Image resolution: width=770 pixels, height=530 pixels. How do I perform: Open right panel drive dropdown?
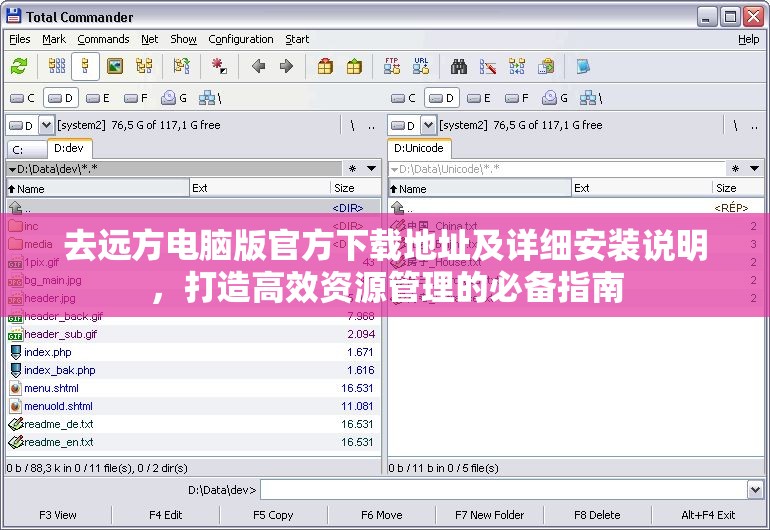pyautogui.click(x=428, y=125)
